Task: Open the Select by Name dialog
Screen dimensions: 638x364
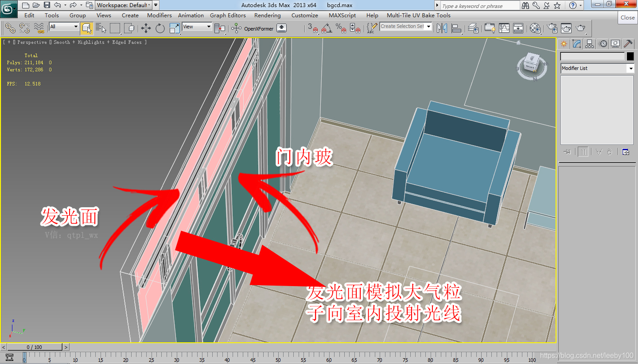Action: (x=101, y=28)
